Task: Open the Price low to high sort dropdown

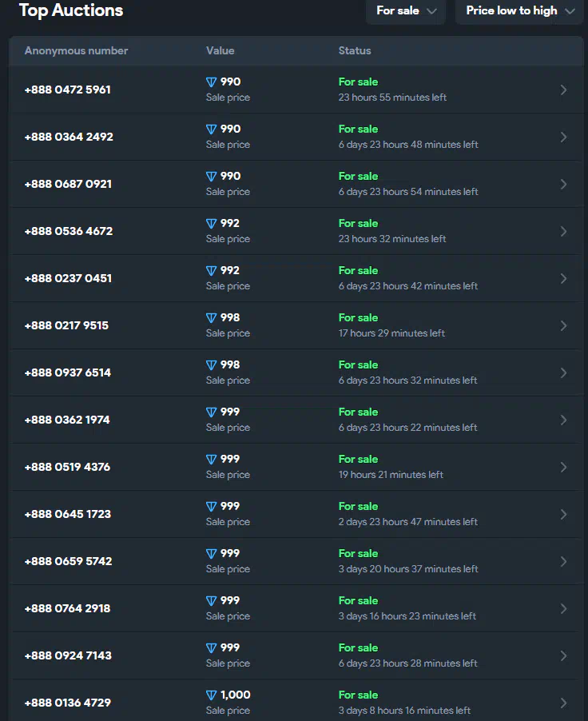Action: pyautogui.click(x=519, y=10)
